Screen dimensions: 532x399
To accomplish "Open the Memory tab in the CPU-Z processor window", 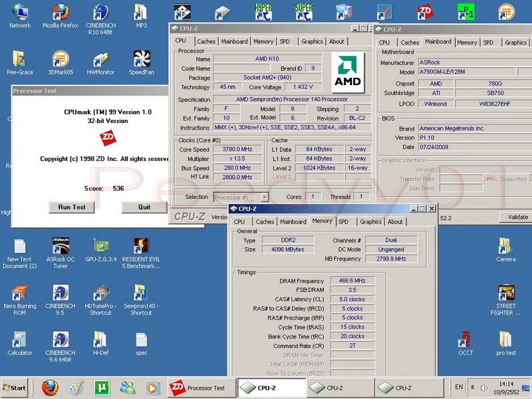I will tap(263, 41).
